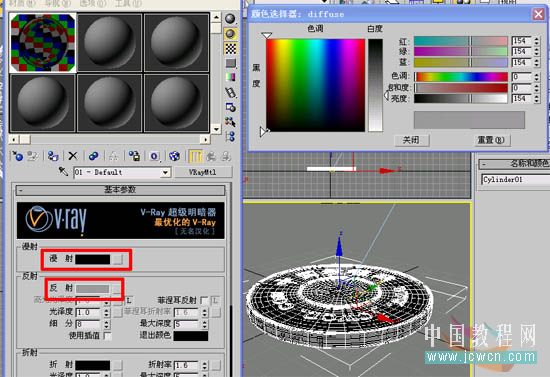Click sample slots vertical scroll down arrow
This screenshot has width=550, height=377.
(216, 129)
